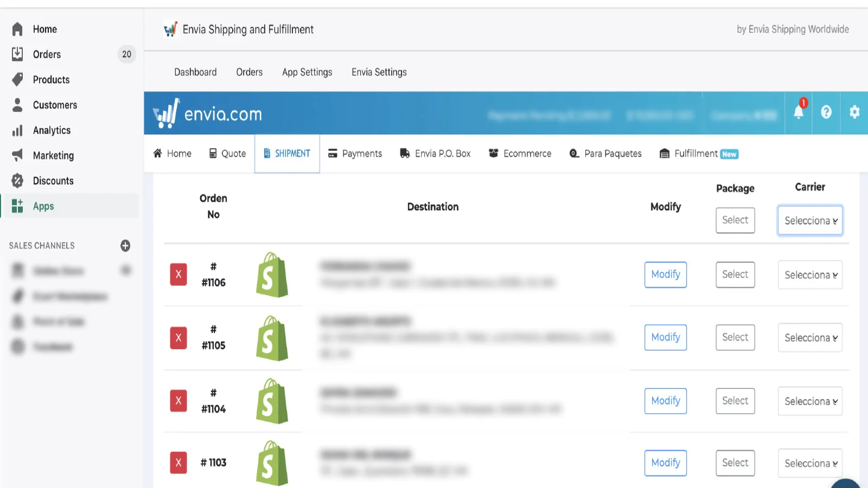868x488 pixels.
Task: Open the carrier dropdown for order #1106
Action: pyautogui.click(x=810, y=275)
